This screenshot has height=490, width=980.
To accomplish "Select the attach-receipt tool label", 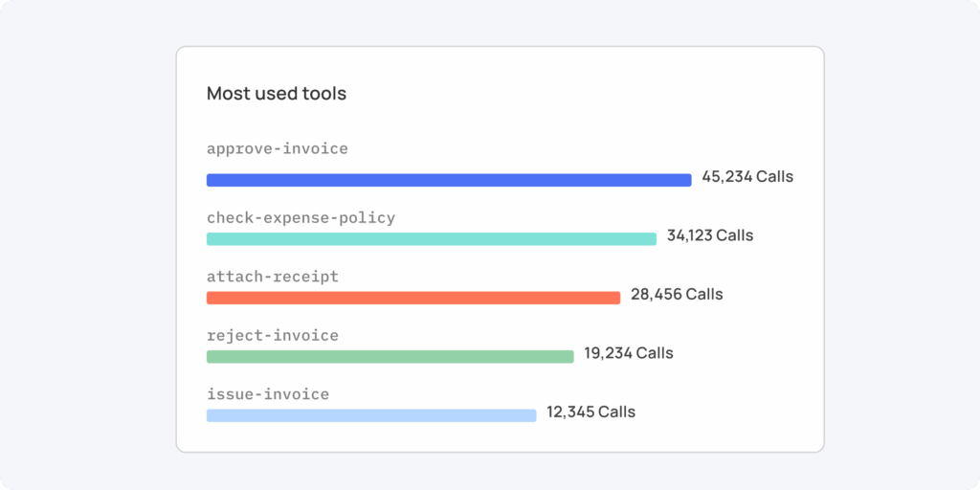I will [x=273, y=277].
